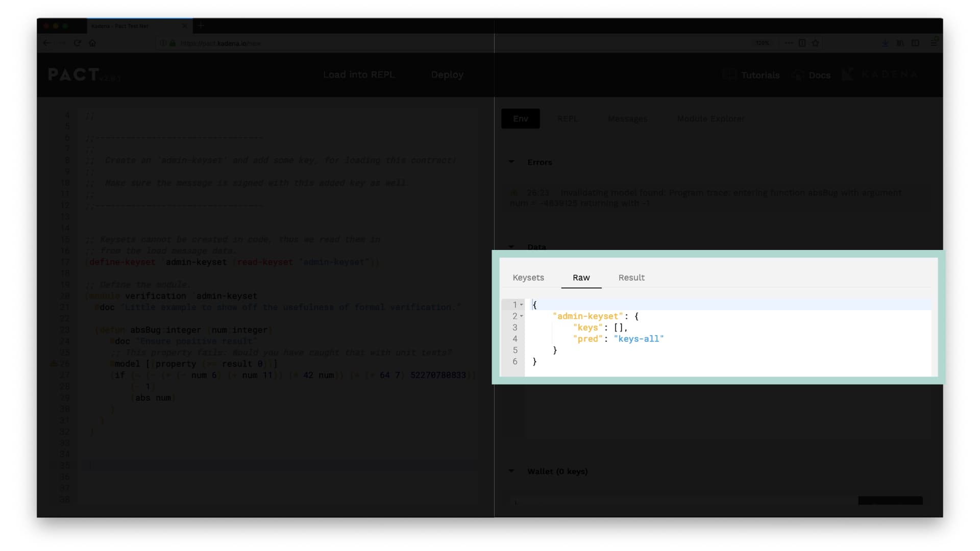Screen dimensions: 980x551
Task: Click the browser back arrow
Action: click(47, 43)
